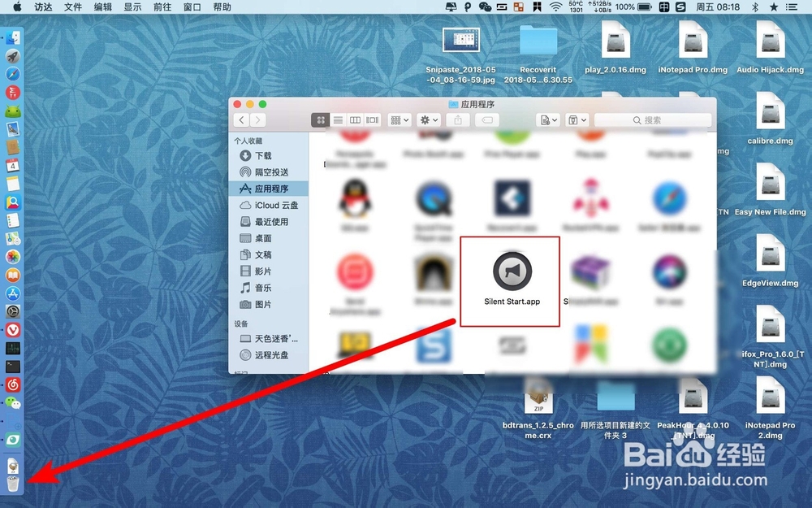The height and width of the screenshot is (508, 812).
Task: Click the battery status icon
Action: click(645, 7)
